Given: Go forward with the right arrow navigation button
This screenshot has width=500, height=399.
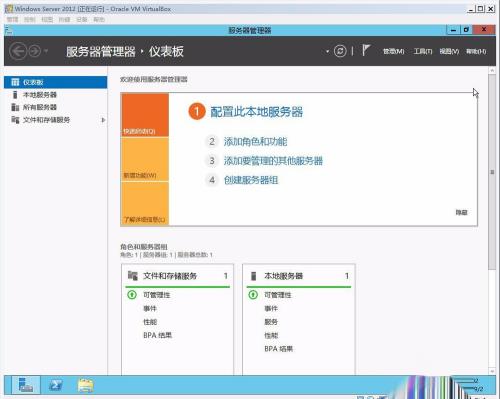Looking at the screenshot, I should click(x=35, y=51).
